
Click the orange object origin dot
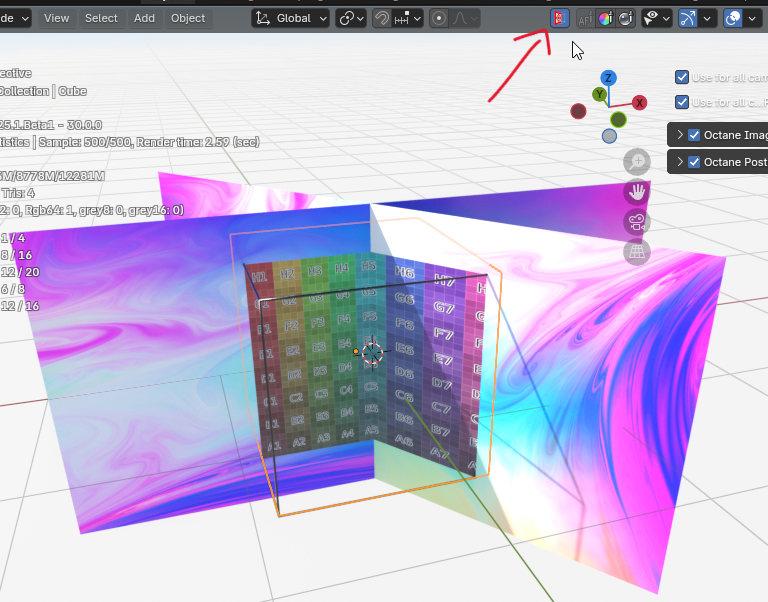356,351
